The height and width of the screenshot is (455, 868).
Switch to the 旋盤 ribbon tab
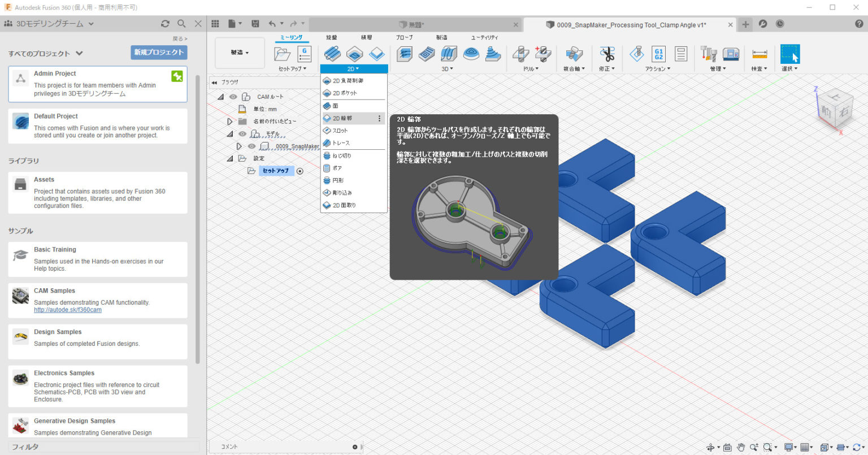coord(331,37)
